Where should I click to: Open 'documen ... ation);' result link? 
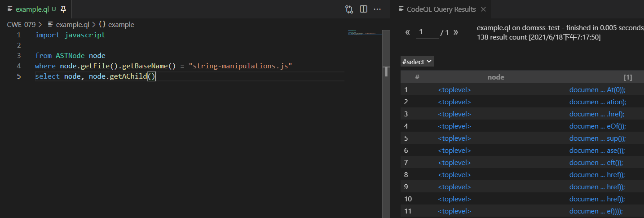597,102
